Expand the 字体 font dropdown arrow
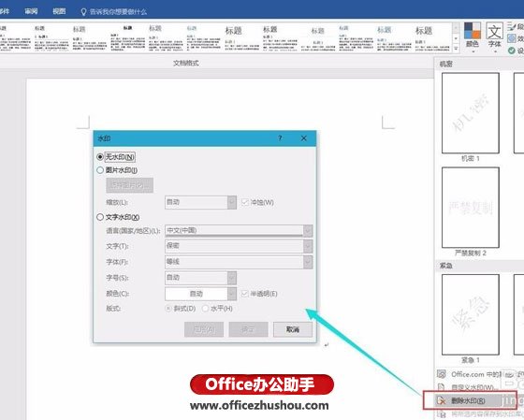This screenshot has width=524, height=420. coord(308,262)
